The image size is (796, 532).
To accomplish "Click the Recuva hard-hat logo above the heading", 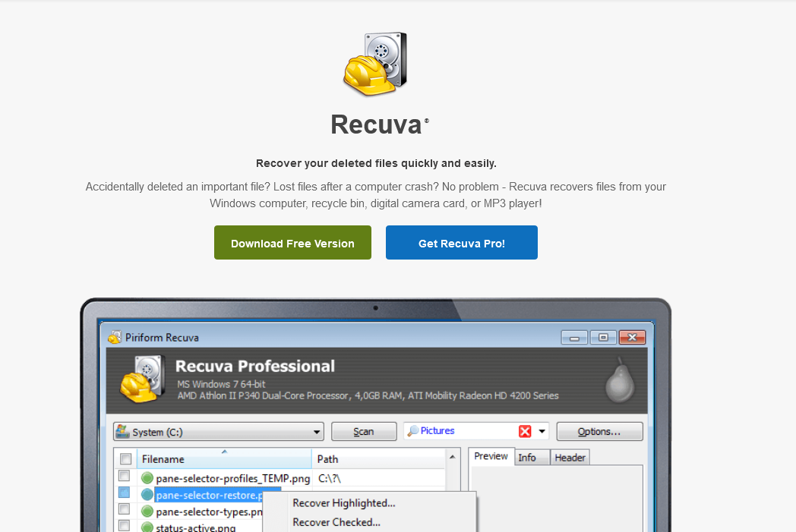I will click(x=375, y=64).
